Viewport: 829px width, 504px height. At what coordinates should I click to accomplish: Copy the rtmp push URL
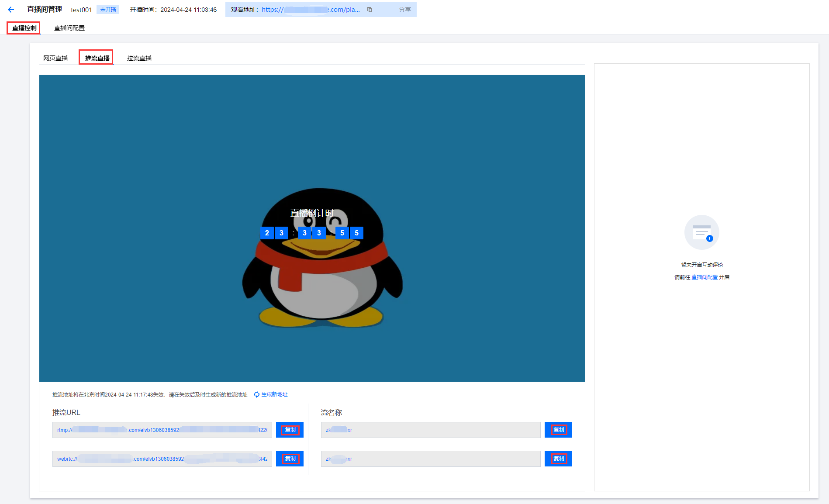point(290,430)
